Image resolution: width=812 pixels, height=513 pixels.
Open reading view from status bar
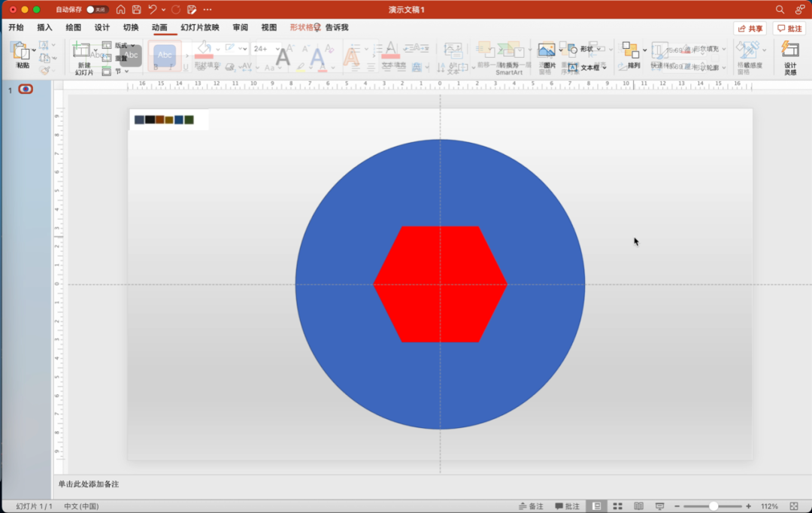click(638, 506)
